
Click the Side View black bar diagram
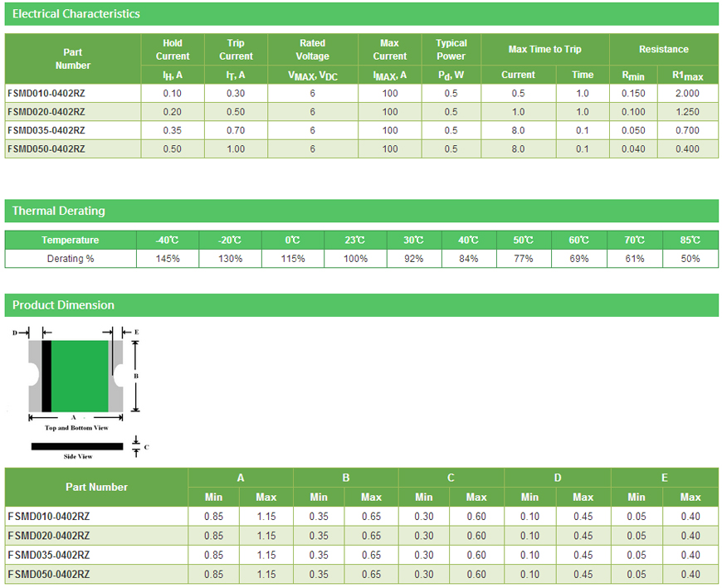[x=77, y=446]
